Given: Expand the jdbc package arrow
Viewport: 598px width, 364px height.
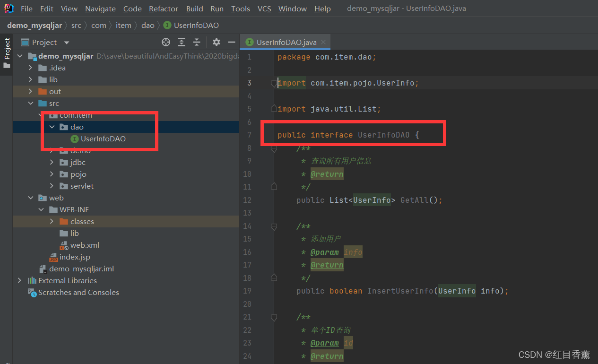Looking at the screenshot, I should pos(52,162).
